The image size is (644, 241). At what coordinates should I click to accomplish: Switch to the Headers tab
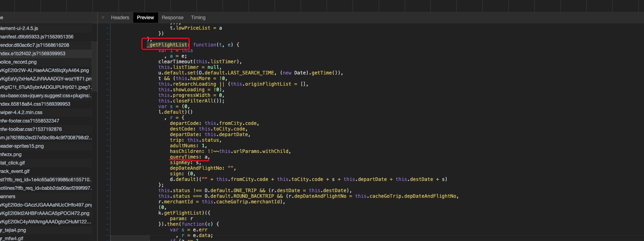tap(120, 18)
